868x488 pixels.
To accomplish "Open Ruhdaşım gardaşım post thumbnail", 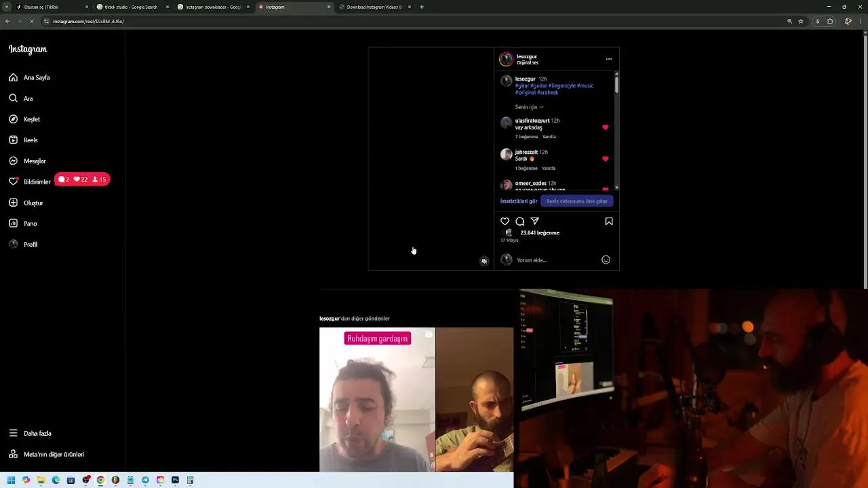I will pyautogui.click(x=377, y=399).
